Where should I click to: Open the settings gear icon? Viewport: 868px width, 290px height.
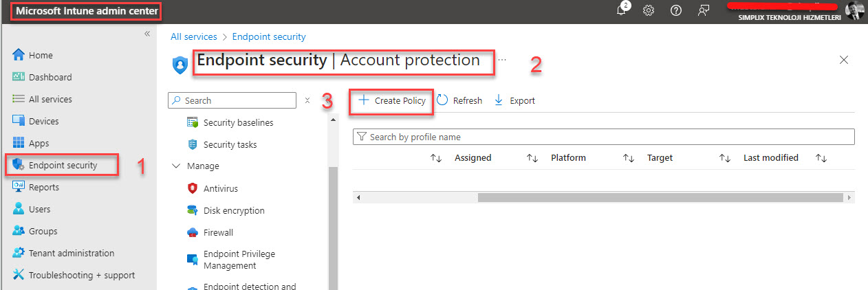(x=648, y=11)
